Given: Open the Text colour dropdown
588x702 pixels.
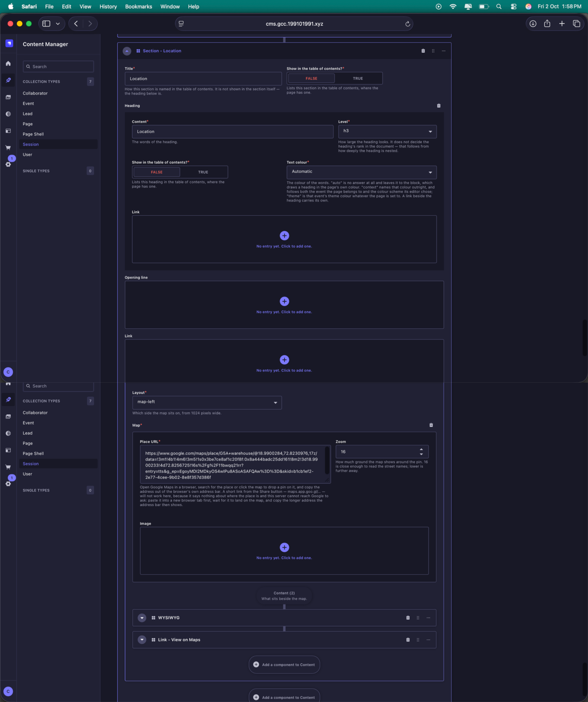Looking at the screenshot, I should 361,172.
